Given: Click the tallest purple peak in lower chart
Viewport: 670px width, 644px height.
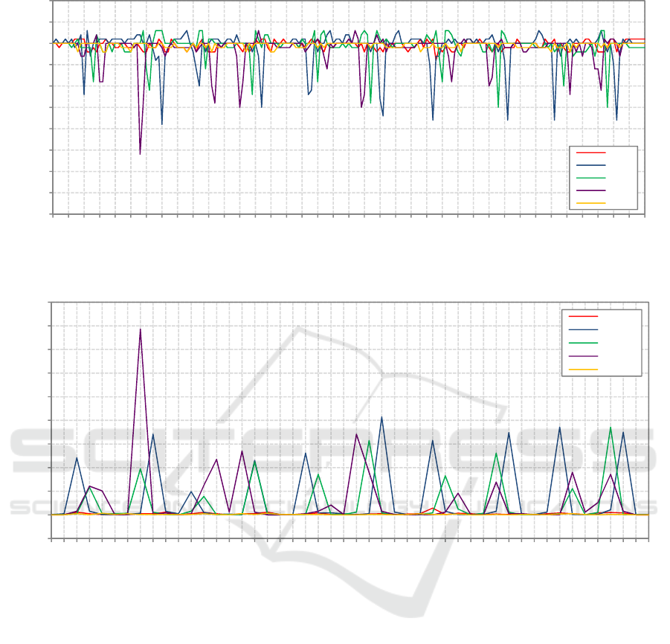Looking at the screenshot, I should coord(141,329).
